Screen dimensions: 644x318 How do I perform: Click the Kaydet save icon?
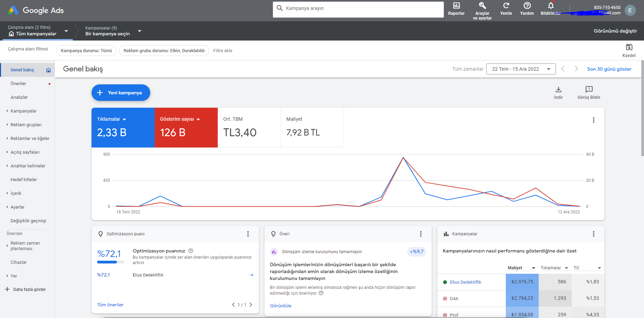tap(629, 47)
